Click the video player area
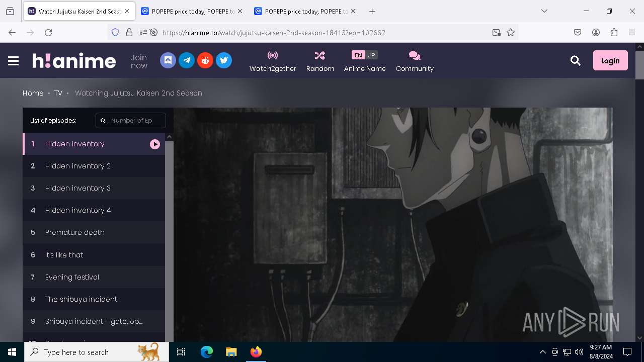The height and width of the screenshot is (362, 644). pyautogui.click(x=393, y=225)
